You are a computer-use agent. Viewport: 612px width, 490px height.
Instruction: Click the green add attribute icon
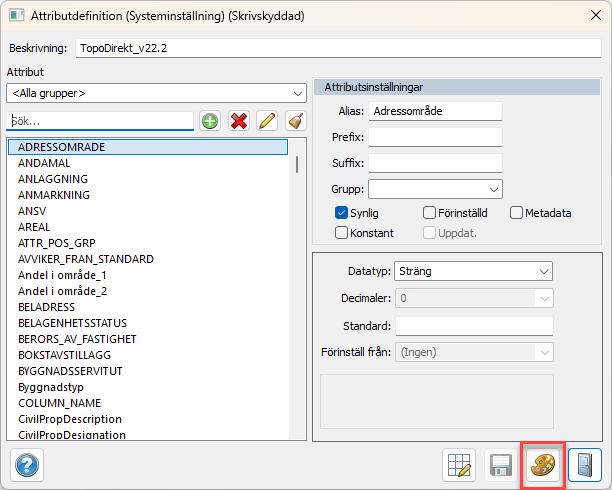(210, 121)
